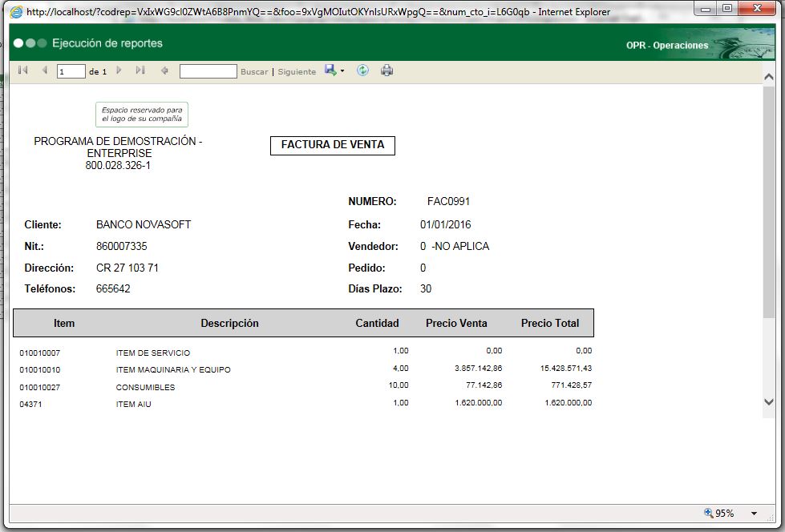
Task: Click the vertical scrollbar thumb
Action: coord(769,201)
